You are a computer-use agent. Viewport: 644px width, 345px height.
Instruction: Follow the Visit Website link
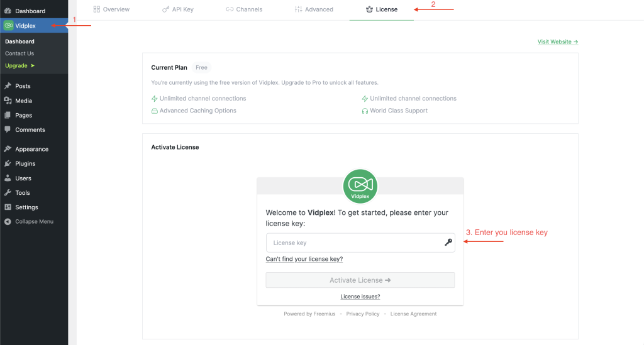coord(557,42)
